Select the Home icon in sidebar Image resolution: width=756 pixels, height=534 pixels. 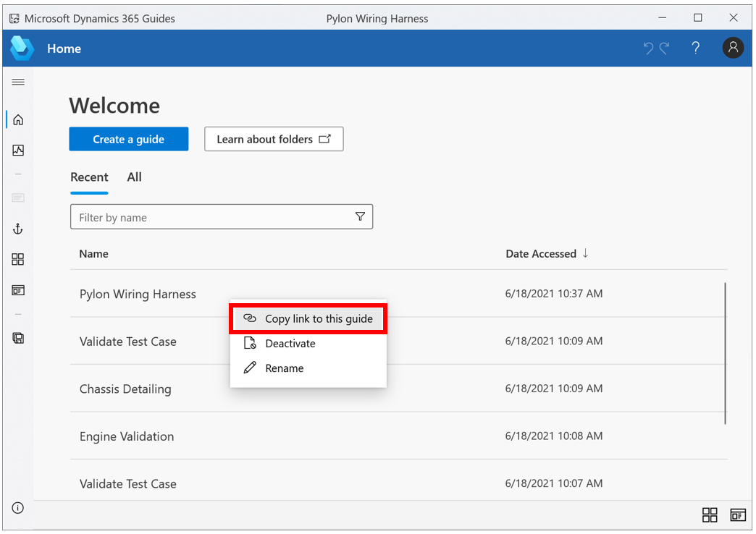[x=18, y=119]
